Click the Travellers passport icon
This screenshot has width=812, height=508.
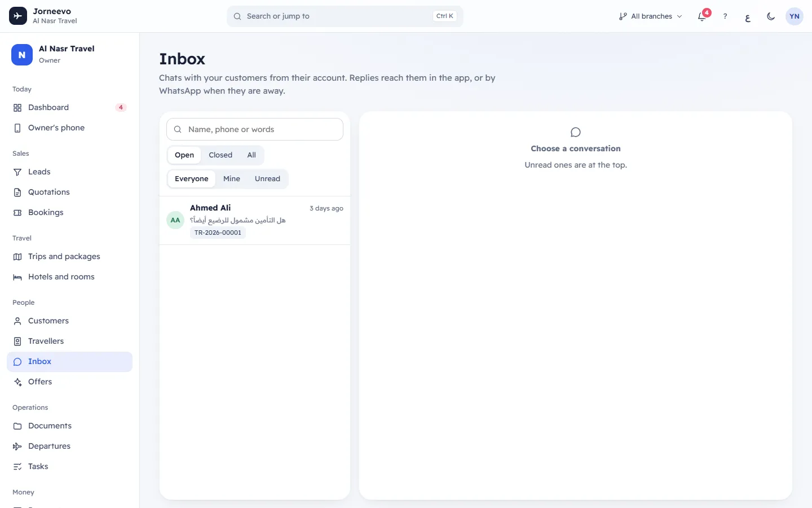tap(17, 341)
